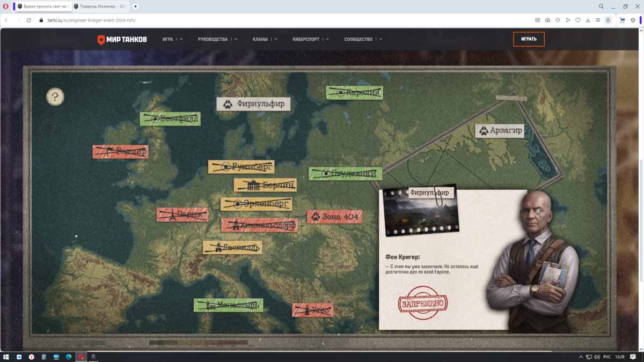Click the Мир Танков logo
Viewport: 644px width, 362px height.
(x=122, y=39)
